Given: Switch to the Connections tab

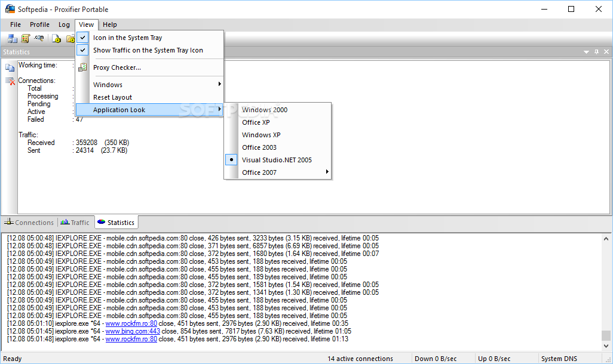Looking at the screenshot, I should click(x=29, y=222).
